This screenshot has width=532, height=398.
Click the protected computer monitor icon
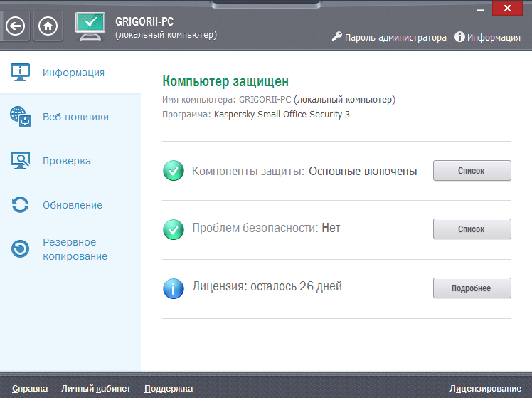(x=90, y=27)
